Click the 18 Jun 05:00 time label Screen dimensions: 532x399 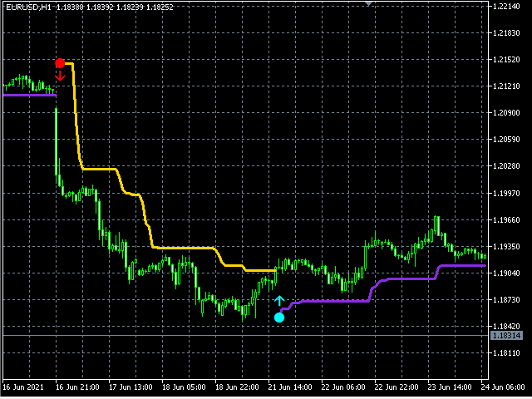tap(184, 387)
